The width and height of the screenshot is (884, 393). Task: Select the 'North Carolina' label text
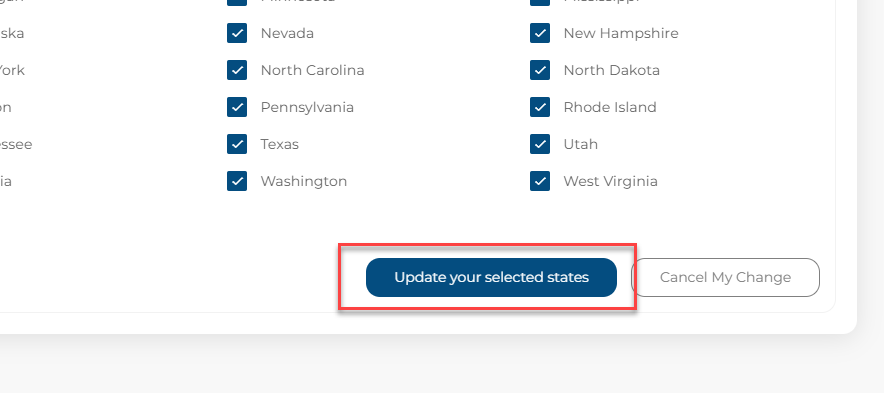coord(312,70)
